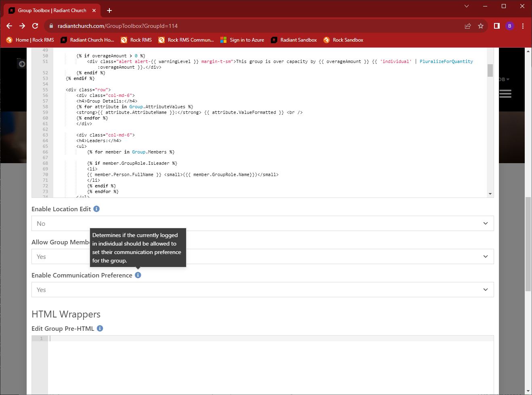This screenshot has width=532, height=395.
Task: Click code line 'for attribute in Group.AttributeValues'
Action: click(134, 107)
